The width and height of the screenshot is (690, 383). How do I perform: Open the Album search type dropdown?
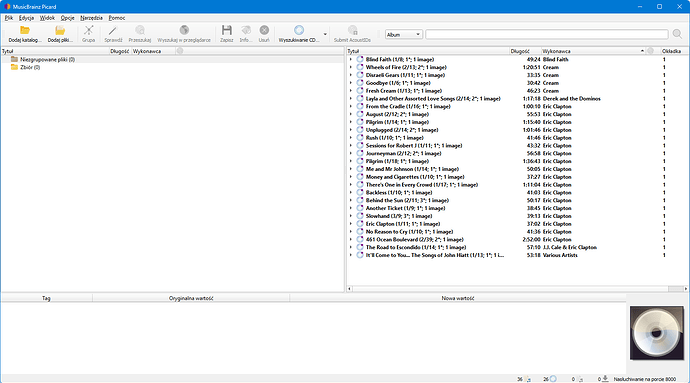404,34
